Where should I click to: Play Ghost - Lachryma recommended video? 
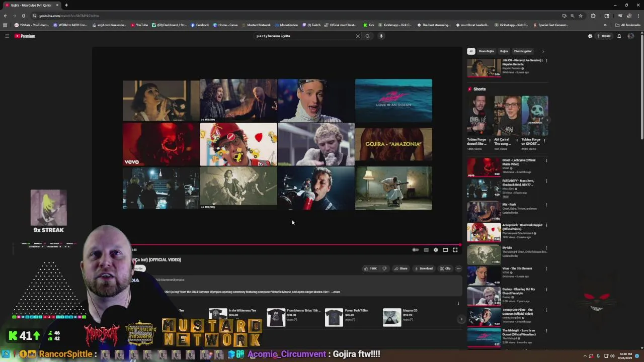point(484,167)
